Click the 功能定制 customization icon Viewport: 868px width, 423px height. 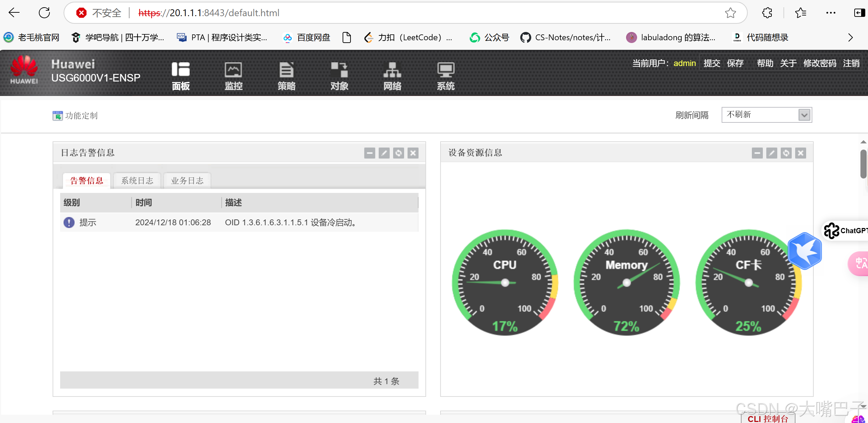point(57,116)
